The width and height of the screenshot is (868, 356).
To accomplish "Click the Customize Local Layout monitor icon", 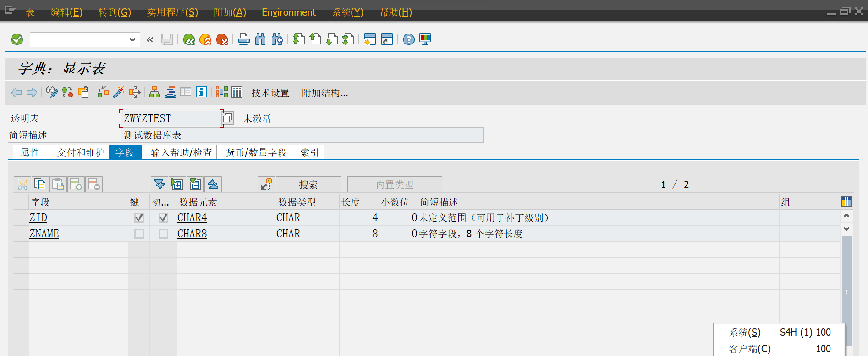I will pos(425,40).
